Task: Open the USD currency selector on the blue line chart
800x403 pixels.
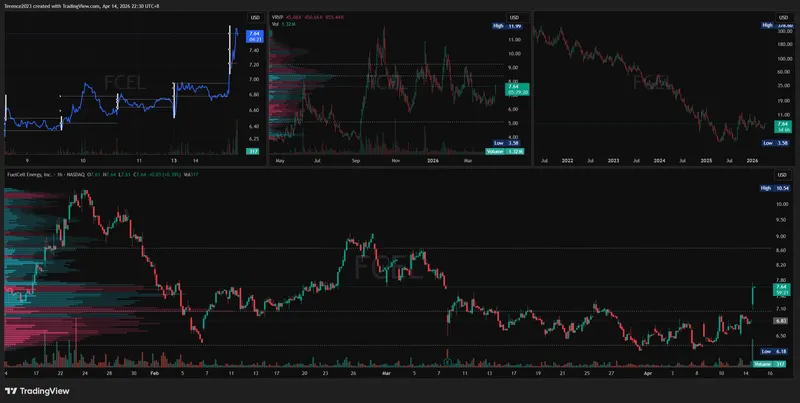Action: pos(255,17)
